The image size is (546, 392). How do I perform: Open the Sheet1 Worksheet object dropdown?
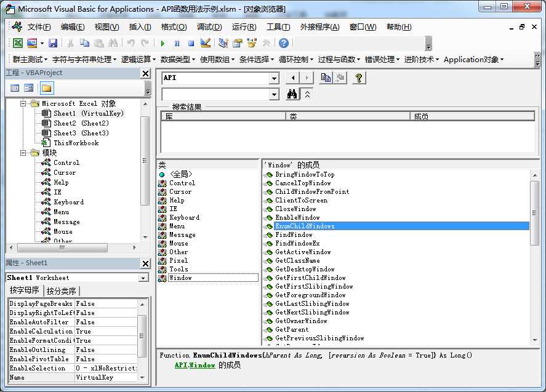coord(143,278)
